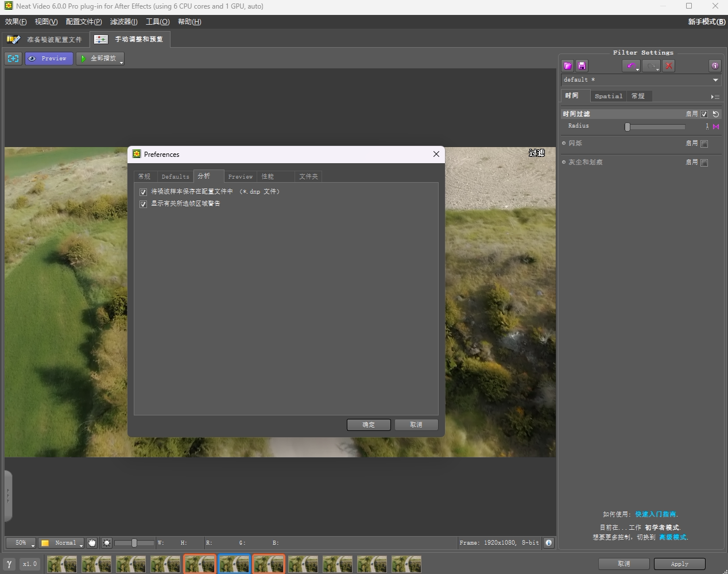Uncheck 显示有关所选帧区域警告 checkbox

143,204
